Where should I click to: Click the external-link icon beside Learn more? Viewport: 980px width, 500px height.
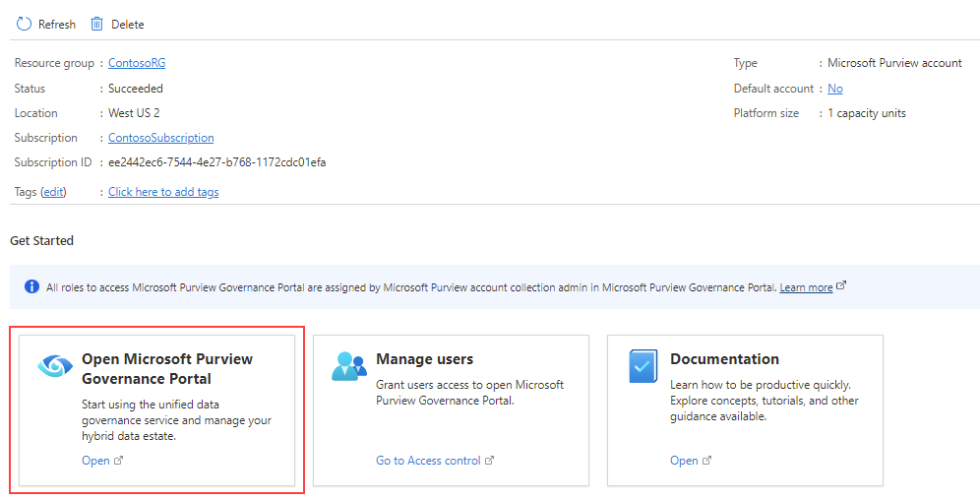point(841,285)
